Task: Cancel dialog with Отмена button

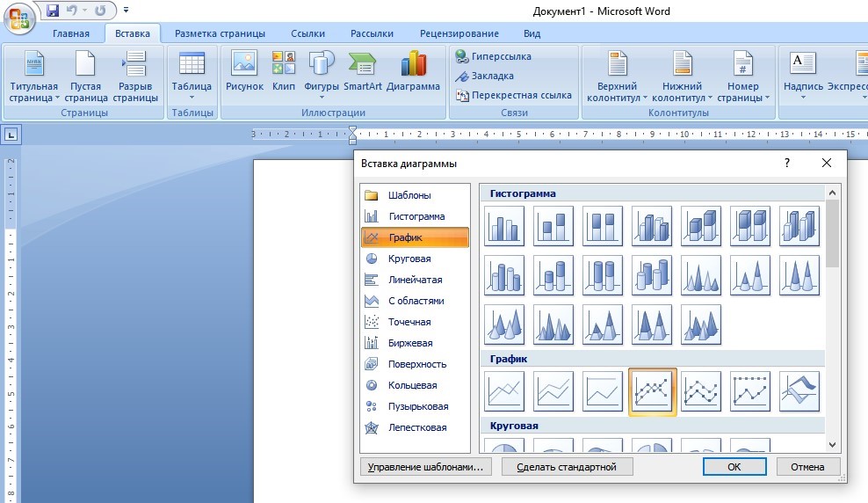Action: point(807,467)
